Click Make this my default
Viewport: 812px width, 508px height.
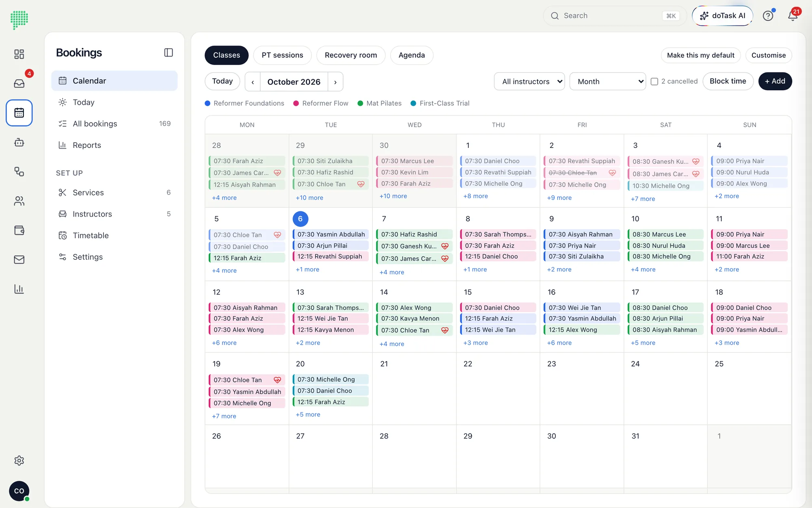(701, 55)
